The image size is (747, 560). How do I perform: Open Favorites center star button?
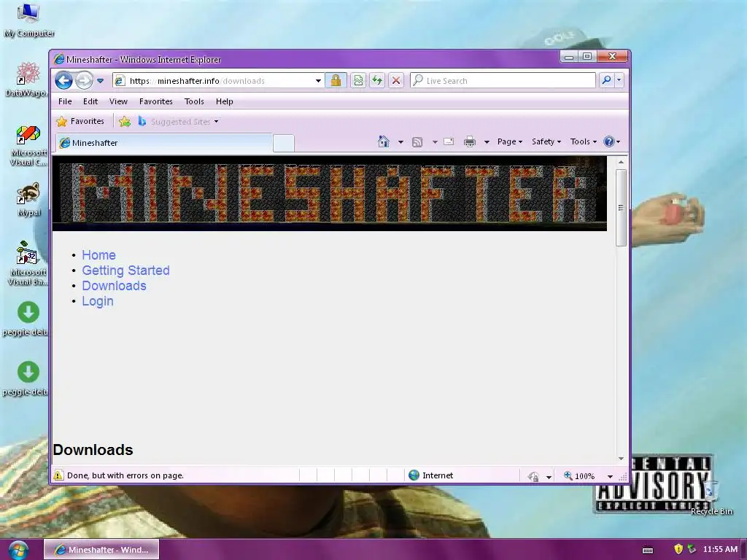tap(80, 122)
